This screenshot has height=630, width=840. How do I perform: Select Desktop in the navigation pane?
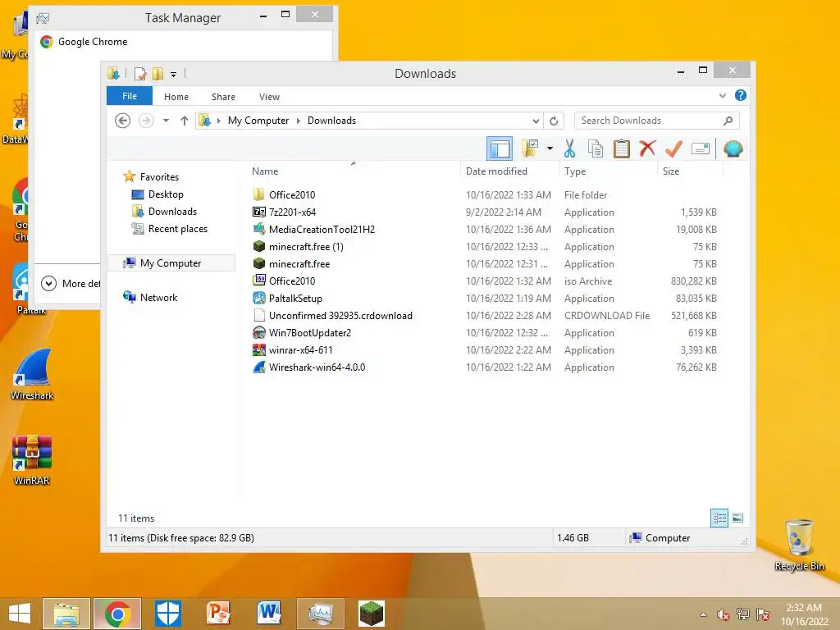(x=166, y=194)
